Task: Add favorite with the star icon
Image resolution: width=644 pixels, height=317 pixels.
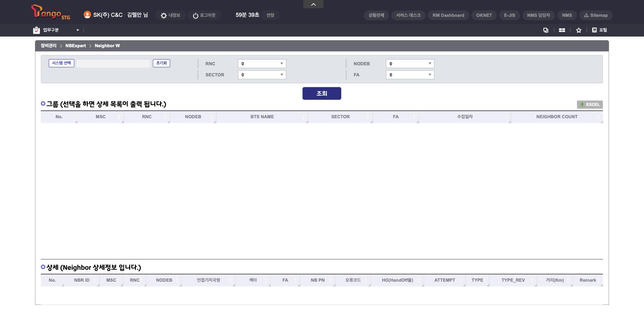Action: (579, 30)
